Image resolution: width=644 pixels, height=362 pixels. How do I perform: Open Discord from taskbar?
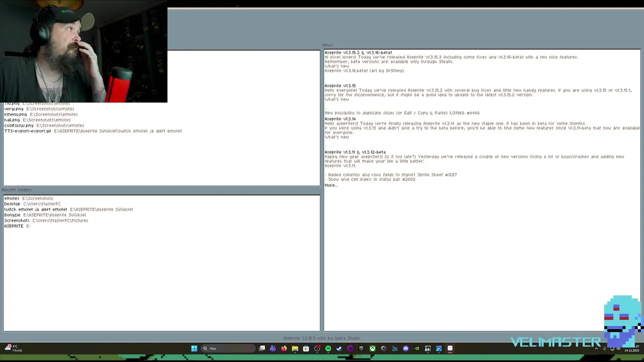click(x=406, y=348)
